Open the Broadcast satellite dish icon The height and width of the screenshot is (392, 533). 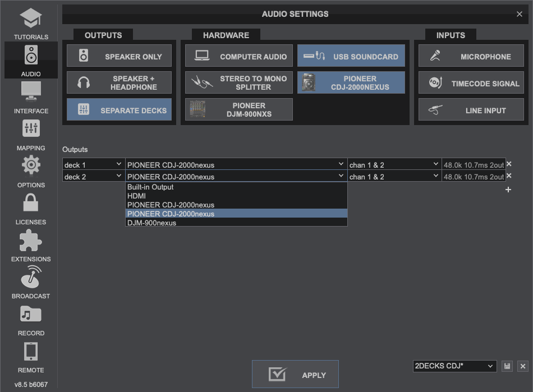[31, 277]
